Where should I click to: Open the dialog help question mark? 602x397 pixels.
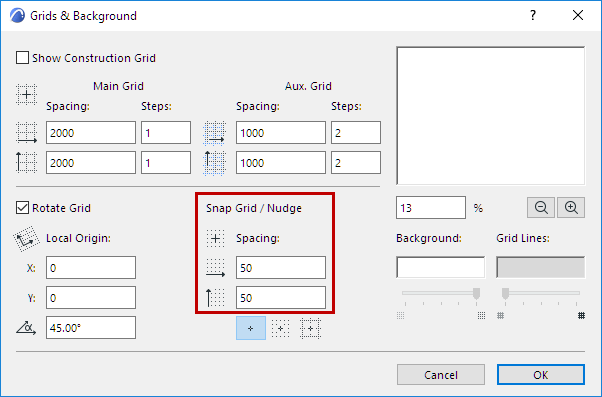tap(533, 15)
